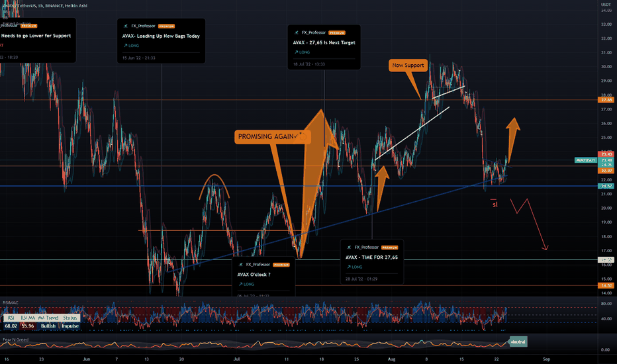617x364 pixels.
Task: Open idea 'Needs to go Lower for Support'
Action: [x=36, y=36]
